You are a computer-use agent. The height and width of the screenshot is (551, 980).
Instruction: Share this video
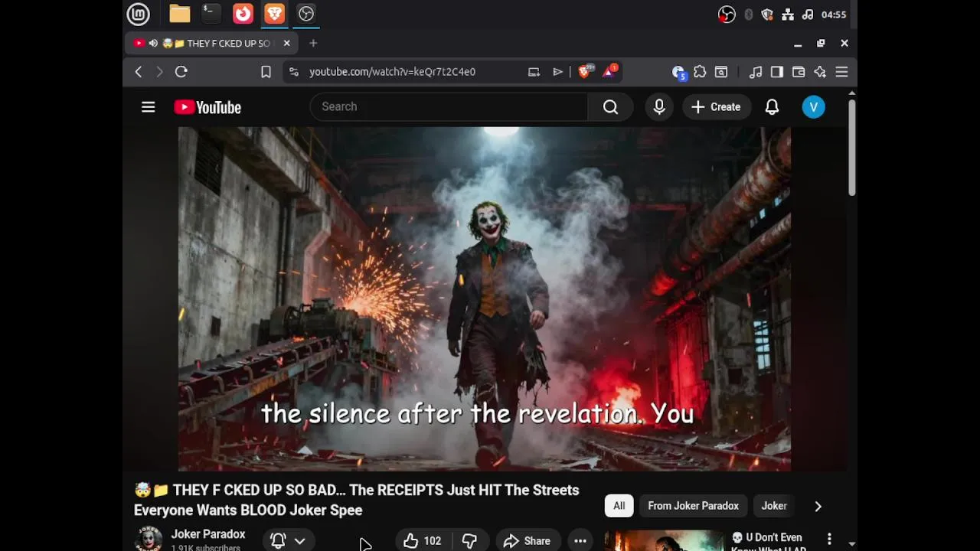[528, 540]
